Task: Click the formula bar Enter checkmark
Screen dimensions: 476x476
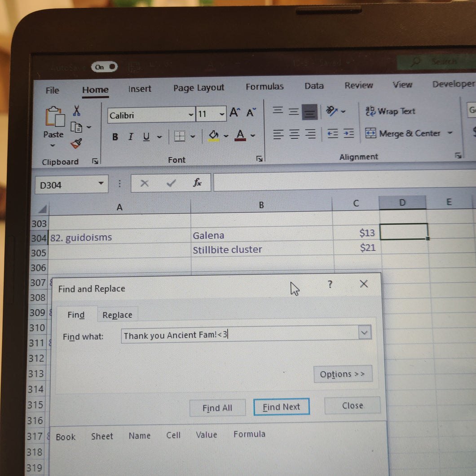Action: point(171,183)
